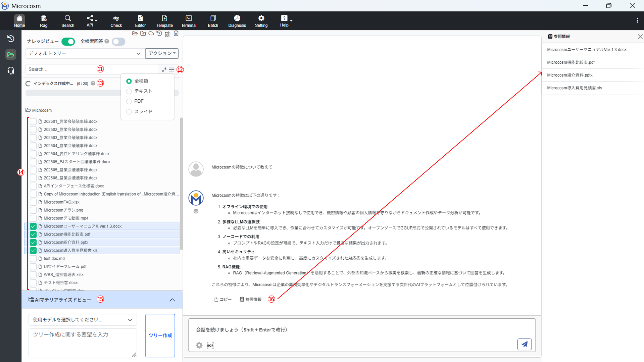Click the ツリー作成 button

(x=160, y=335)
